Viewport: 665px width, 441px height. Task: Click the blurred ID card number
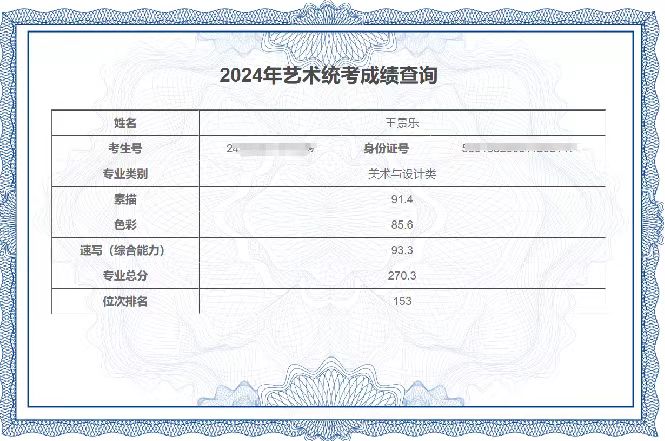521,148
